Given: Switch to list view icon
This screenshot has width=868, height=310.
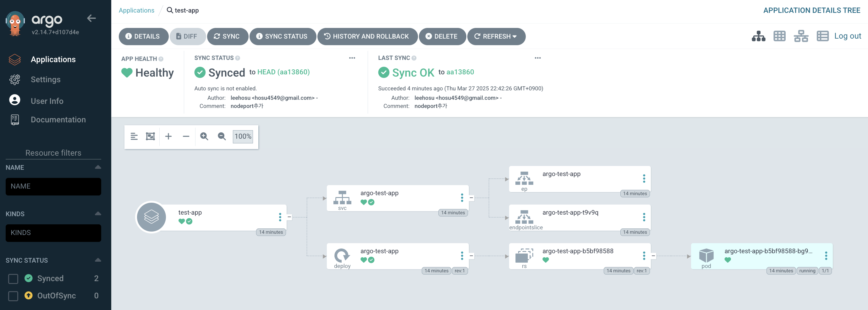Looking at the screenshot, I should click(822, 36).
